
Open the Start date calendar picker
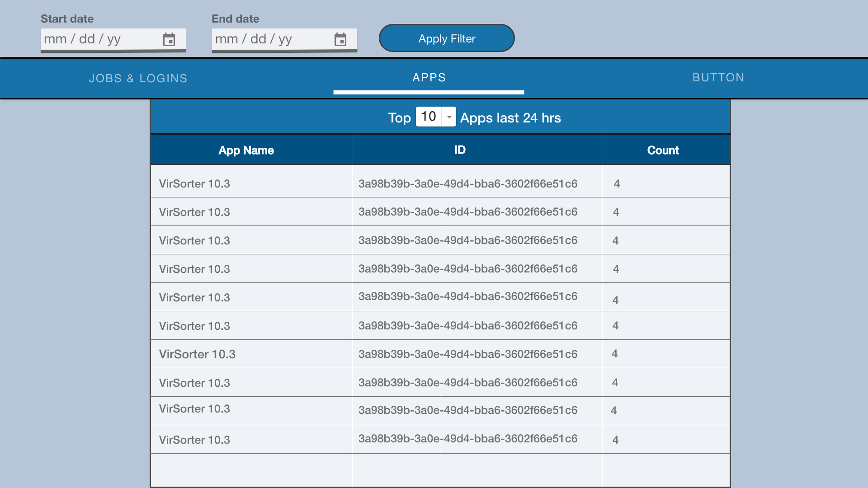tap(170, 40)
